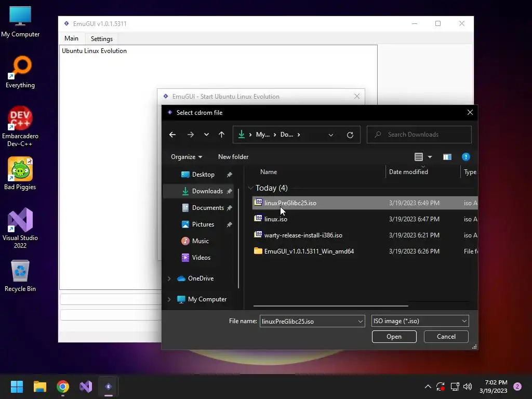Select Desktop in the navigation pane
532x399 pixels.
[x=202, y=175]
